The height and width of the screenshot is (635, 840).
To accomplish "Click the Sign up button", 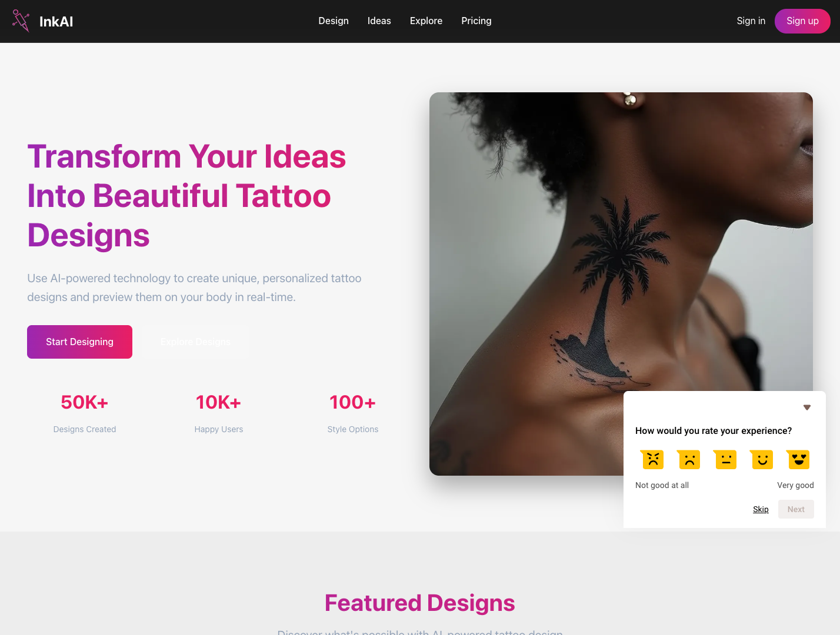I will 802,21.
